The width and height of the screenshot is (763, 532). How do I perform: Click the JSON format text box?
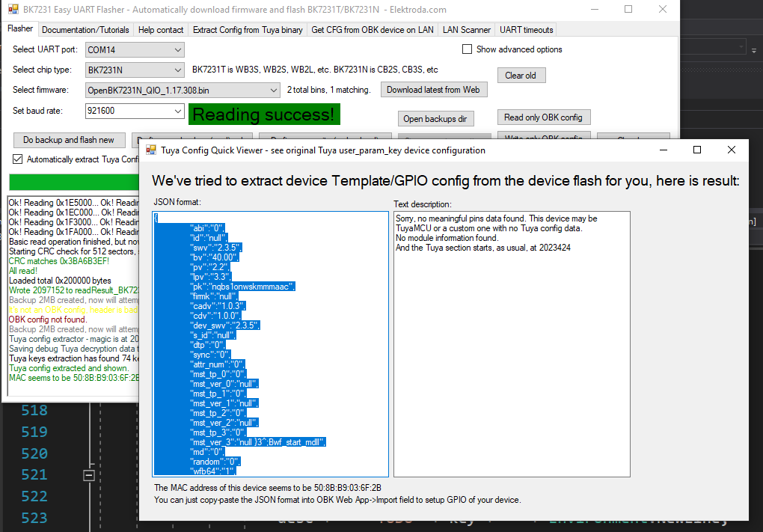coord(270,343)
